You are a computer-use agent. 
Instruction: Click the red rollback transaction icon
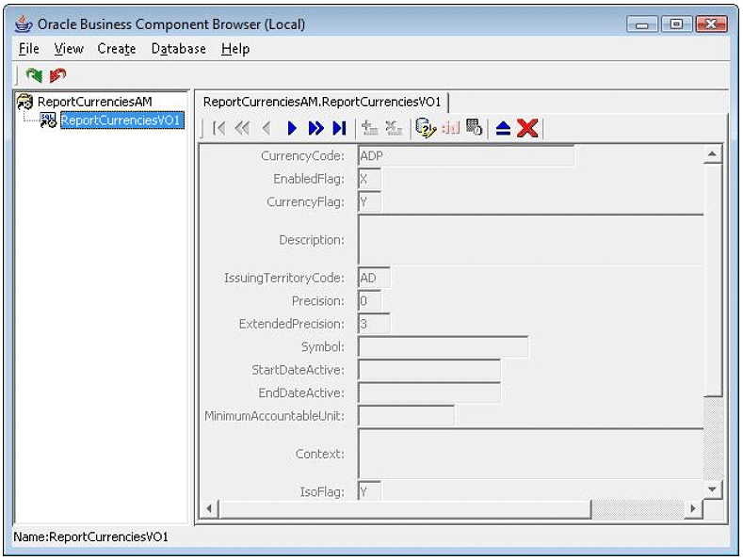pyautogui.click(x=57, y=75)
